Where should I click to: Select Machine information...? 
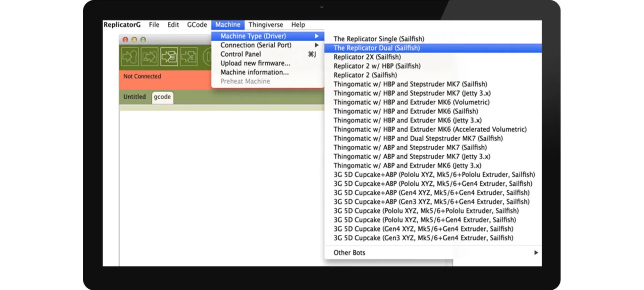click(268, 72)
